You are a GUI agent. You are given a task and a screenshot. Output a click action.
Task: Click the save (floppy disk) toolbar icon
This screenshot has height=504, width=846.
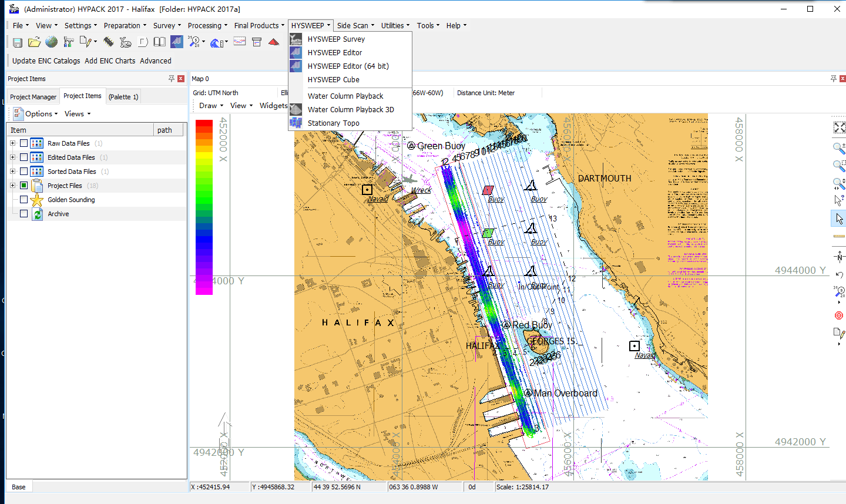coord(18,42)
